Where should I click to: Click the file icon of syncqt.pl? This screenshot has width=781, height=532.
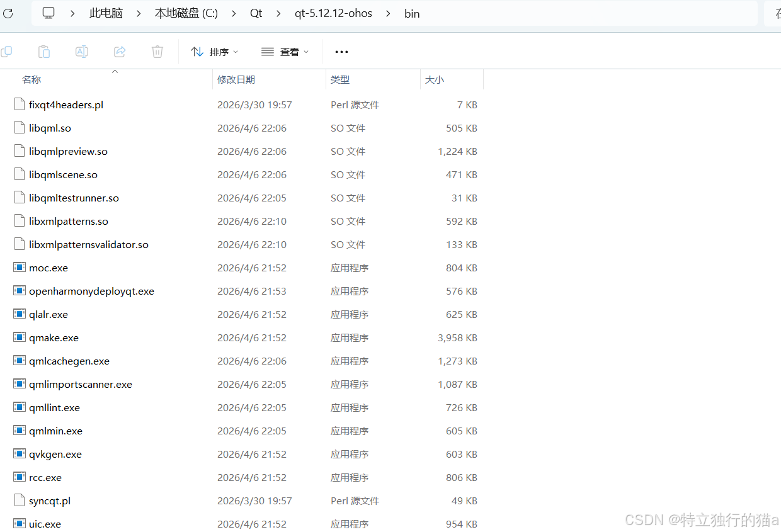pos(19,501)
